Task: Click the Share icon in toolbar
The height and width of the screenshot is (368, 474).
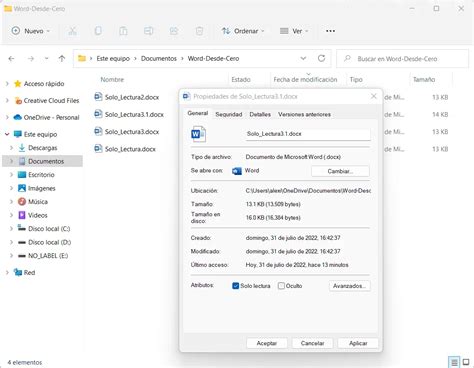Action: pyautogui.click(x=174, y=31)
